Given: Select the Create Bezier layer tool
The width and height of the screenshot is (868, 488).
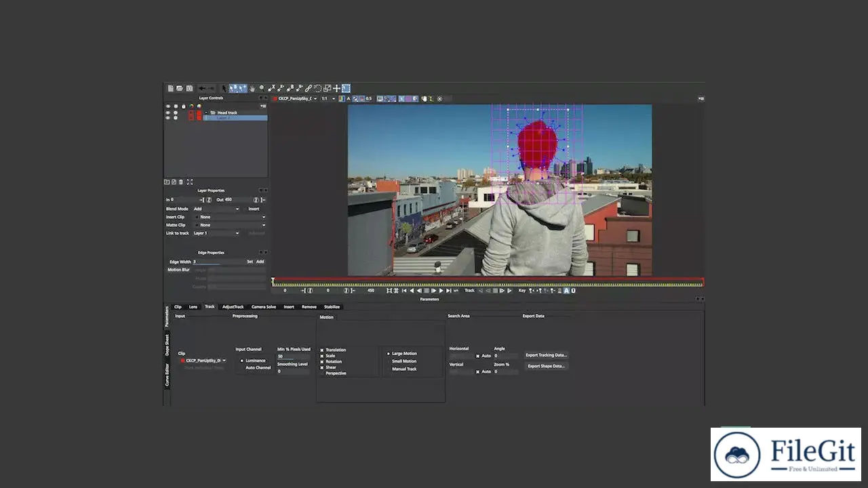Looking at the screenshot, I should click(290, 88).
